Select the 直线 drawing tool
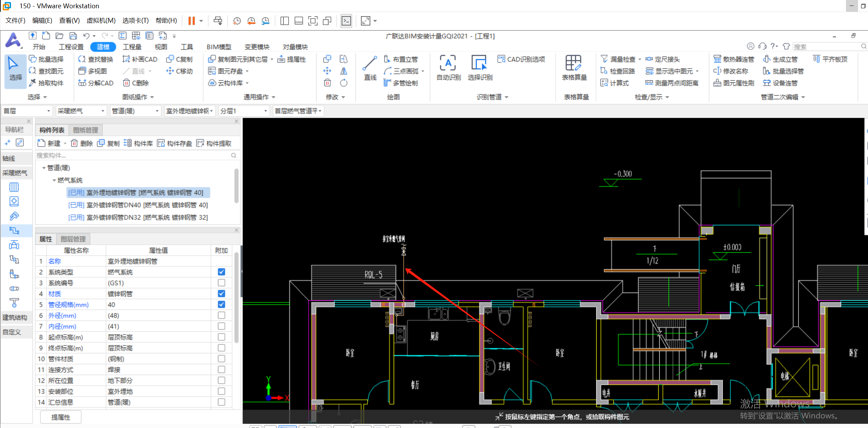 (370, 69)
